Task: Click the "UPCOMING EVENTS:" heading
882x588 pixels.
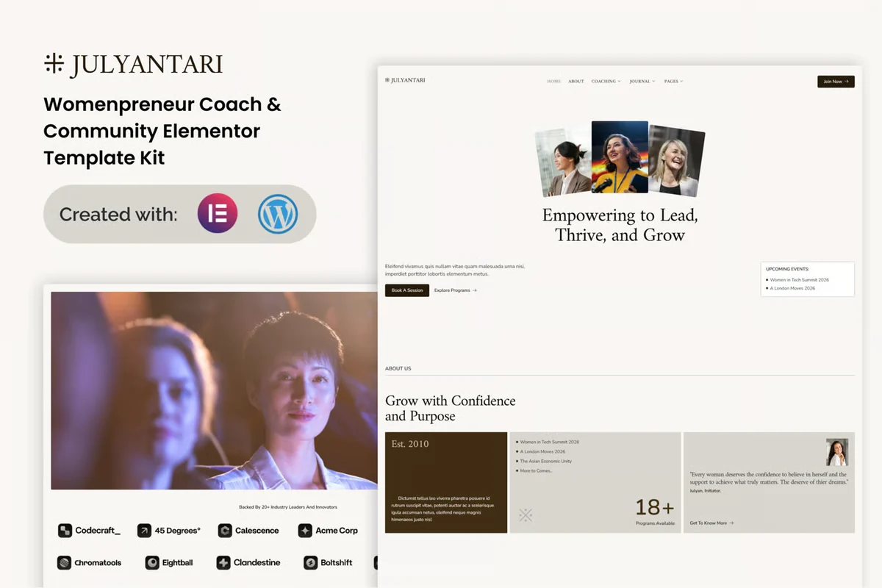Action: (x=787, y=269)
